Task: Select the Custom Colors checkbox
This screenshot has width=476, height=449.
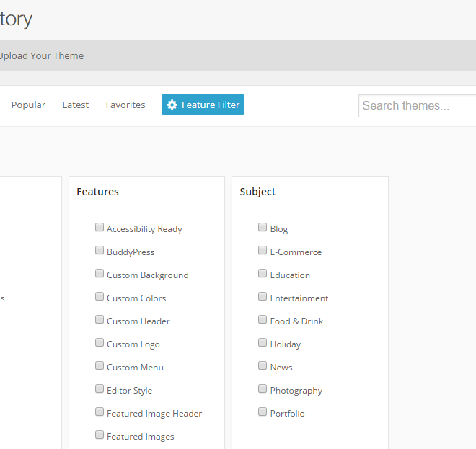Action: click(100, 296)
